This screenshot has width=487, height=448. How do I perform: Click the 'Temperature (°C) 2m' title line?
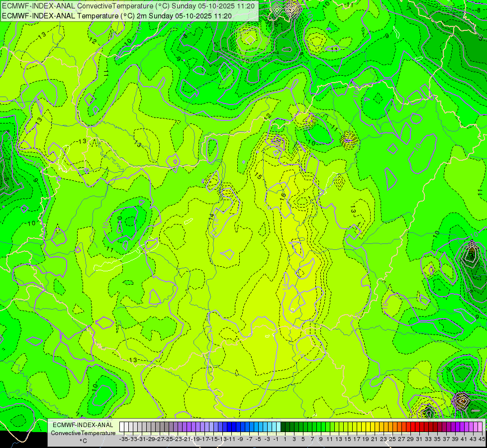click(117, 16)
